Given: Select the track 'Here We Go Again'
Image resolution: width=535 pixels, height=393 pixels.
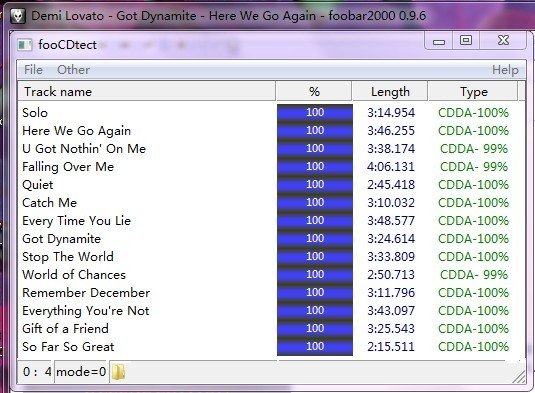Looking at the screenshot, I should coord(76,131).
